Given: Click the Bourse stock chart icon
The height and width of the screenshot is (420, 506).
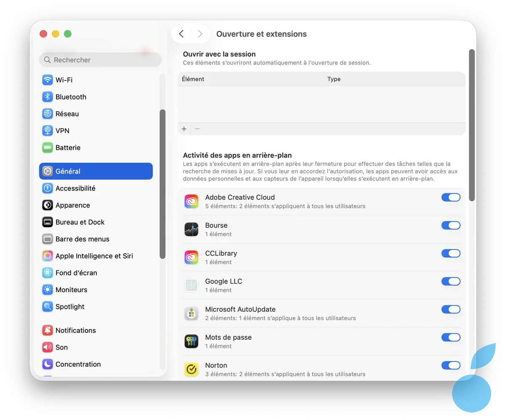Looking at the screenshot, I should click(x=191, y=229).
